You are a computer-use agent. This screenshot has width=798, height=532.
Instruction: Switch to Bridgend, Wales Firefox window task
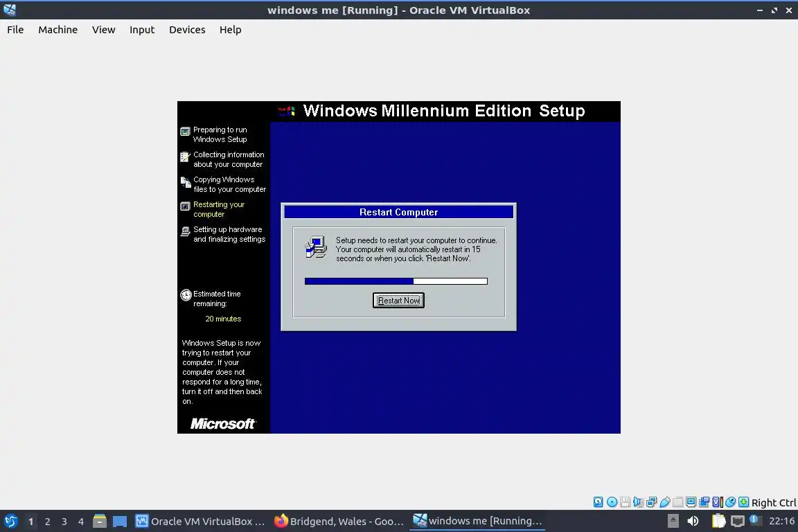tap(339, 522)
